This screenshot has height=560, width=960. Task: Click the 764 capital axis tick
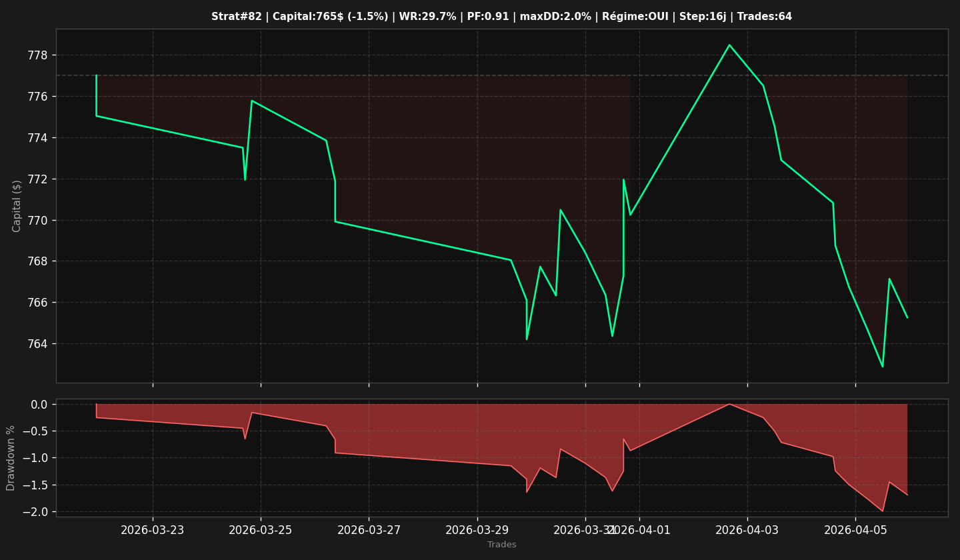(x=38, y=344)
